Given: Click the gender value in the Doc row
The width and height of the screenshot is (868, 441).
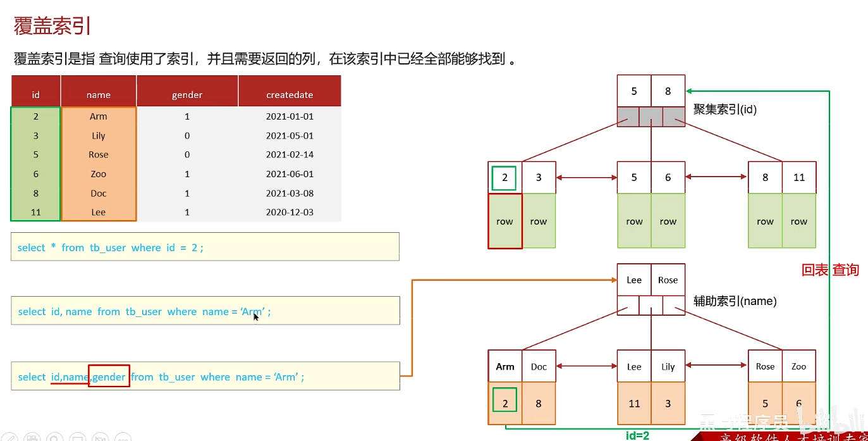Looking at the screenshot, I should (187, 193).
